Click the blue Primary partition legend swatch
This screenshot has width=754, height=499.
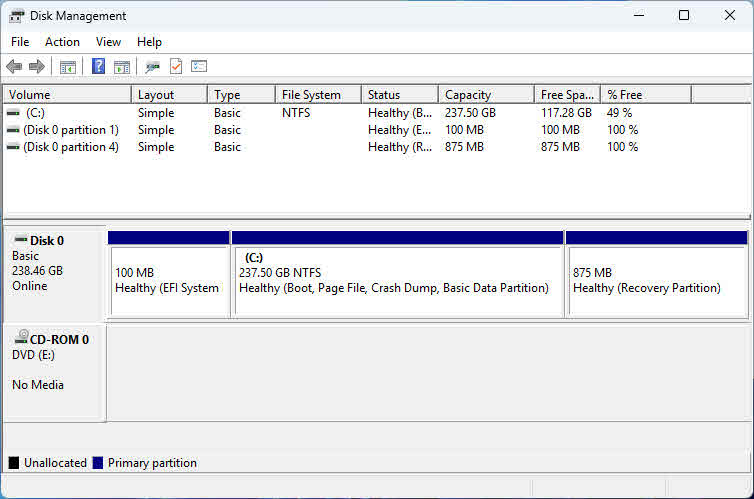tap(98, 463)
